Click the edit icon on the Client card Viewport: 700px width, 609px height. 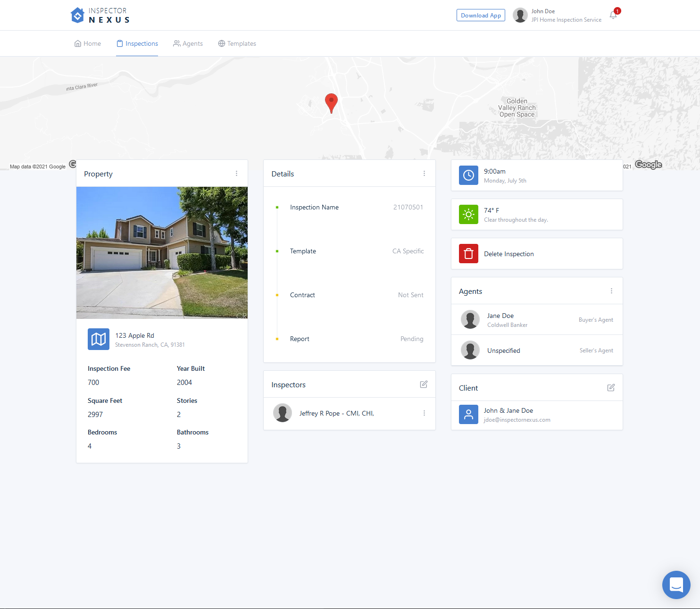[611, 387]
